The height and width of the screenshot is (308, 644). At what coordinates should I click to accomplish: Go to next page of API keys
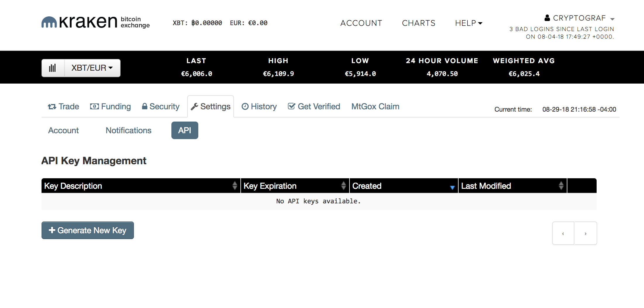586,233
